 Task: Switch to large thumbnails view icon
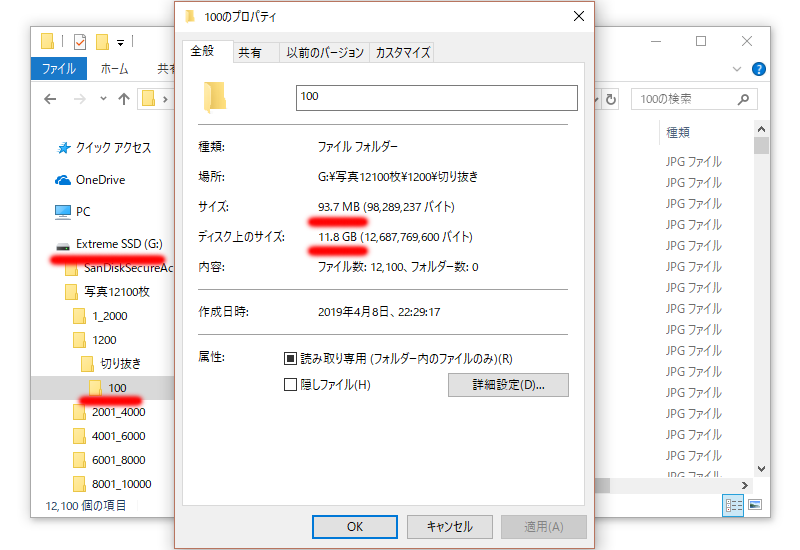755,505
